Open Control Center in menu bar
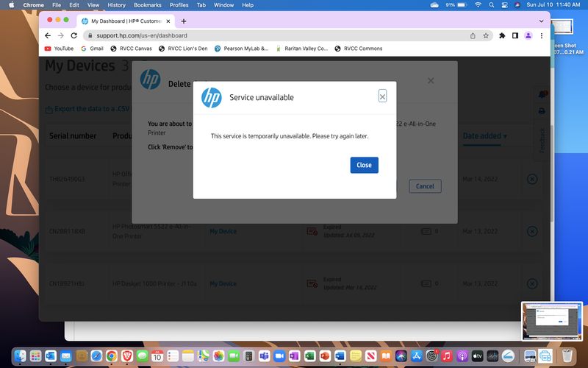 coord(504,5)
